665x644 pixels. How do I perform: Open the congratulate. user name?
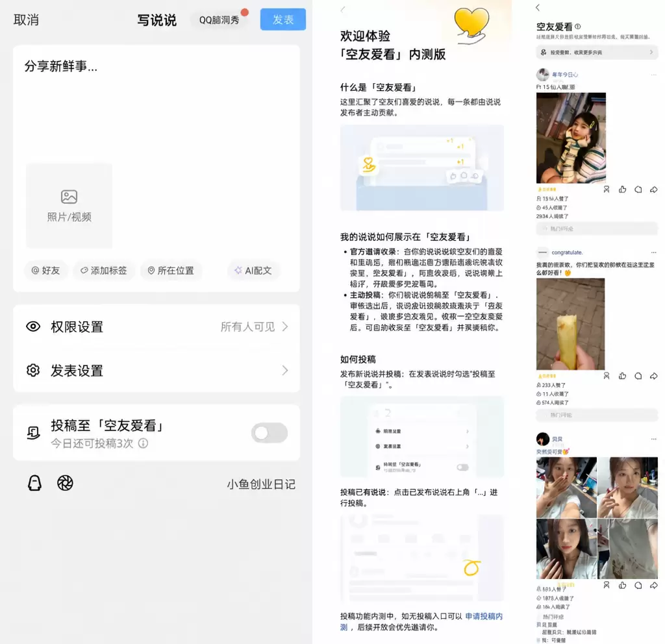coord(567,253)
